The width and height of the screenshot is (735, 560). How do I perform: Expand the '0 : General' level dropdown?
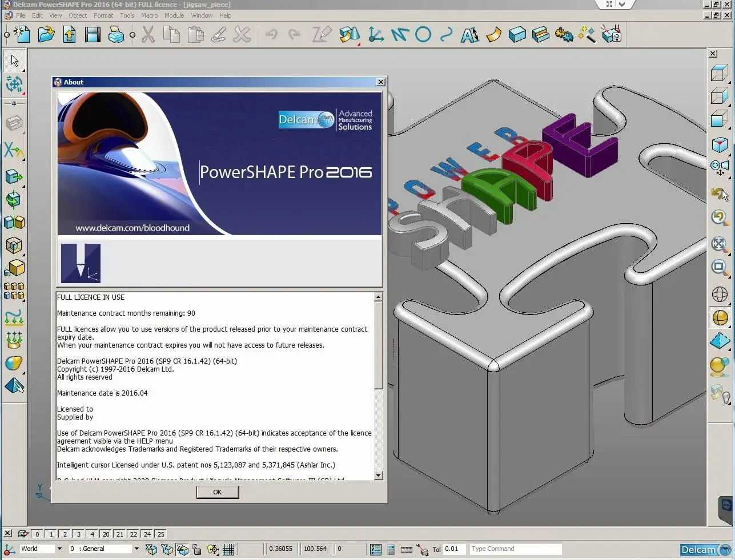[x=136, y=549]
